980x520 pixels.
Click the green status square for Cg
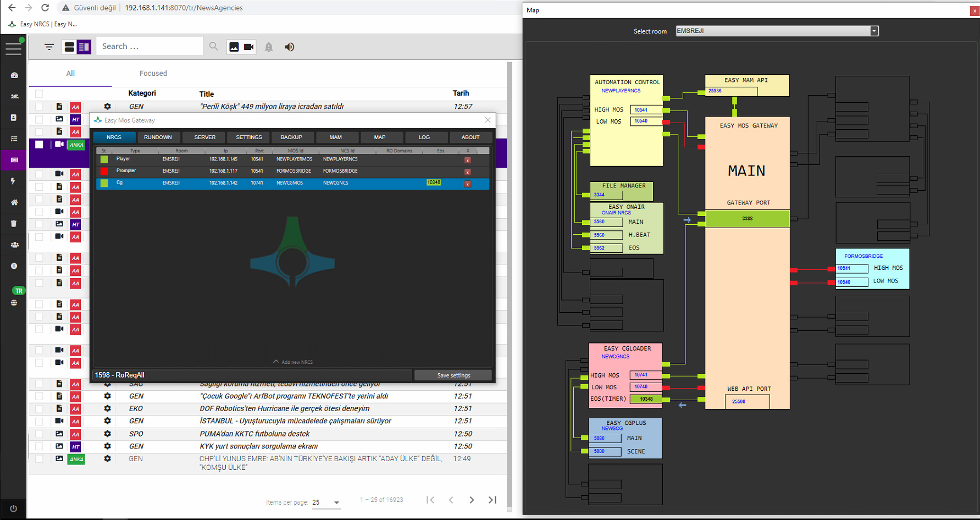tap(104, 183)
